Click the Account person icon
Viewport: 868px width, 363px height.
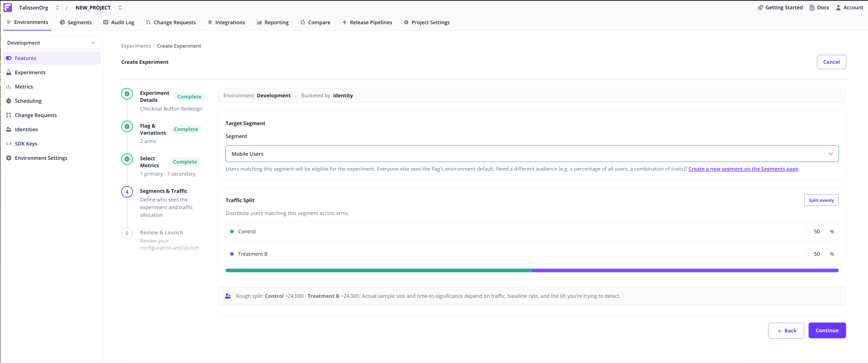[x=838, y=8]
